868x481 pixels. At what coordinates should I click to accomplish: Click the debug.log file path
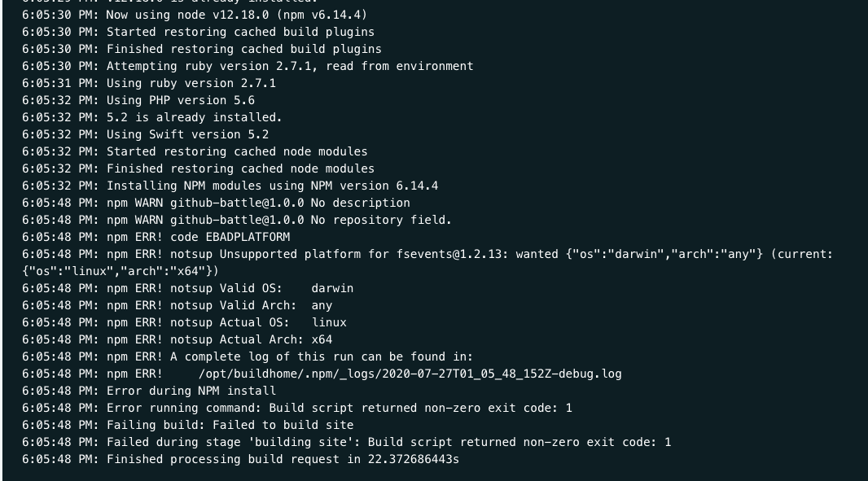pos(410,374)
